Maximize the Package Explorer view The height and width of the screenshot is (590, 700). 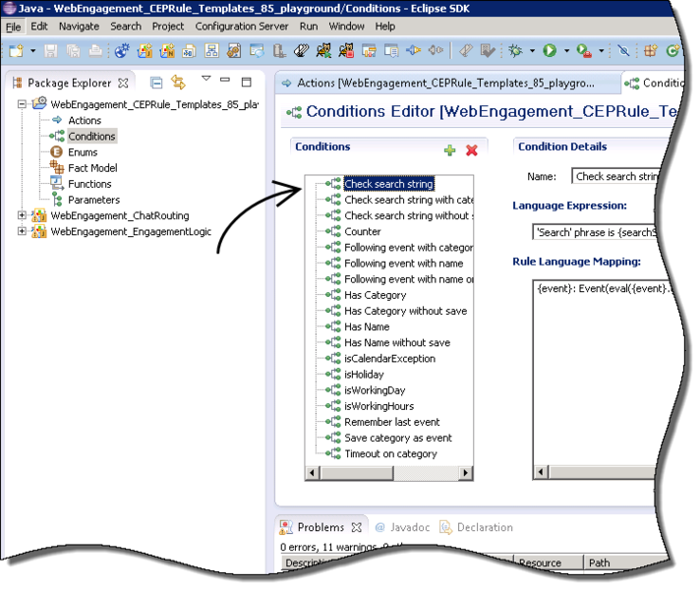(x=247, y=82)
